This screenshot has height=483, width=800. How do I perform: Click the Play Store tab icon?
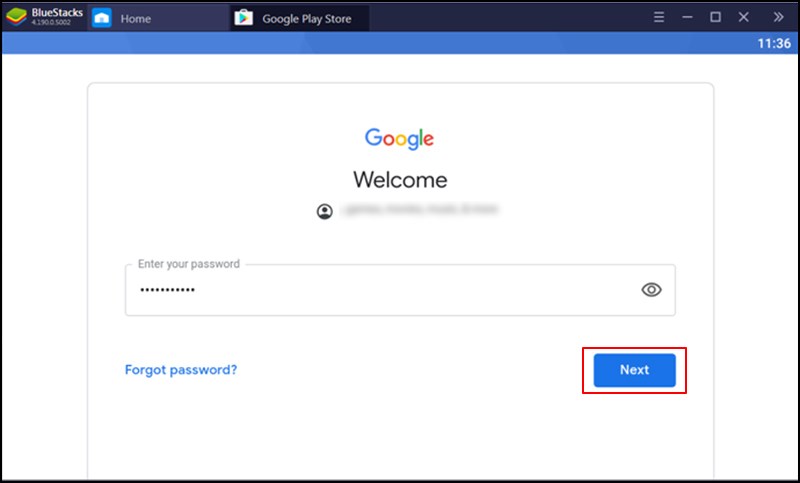coord(243,18)
